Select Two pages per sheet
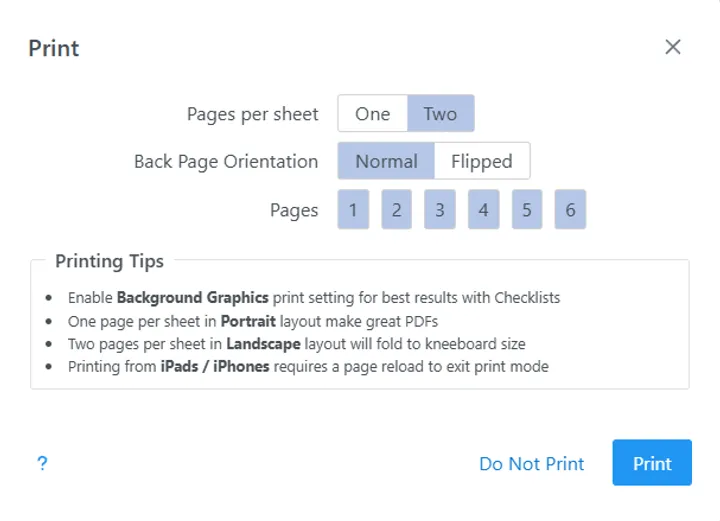The height and width of the screenshot is (521, 720). (440, 114)
